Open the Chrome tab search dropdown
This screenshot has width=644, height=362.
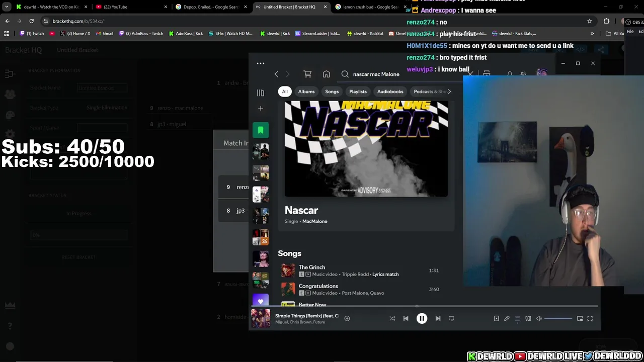pos(7,7)
